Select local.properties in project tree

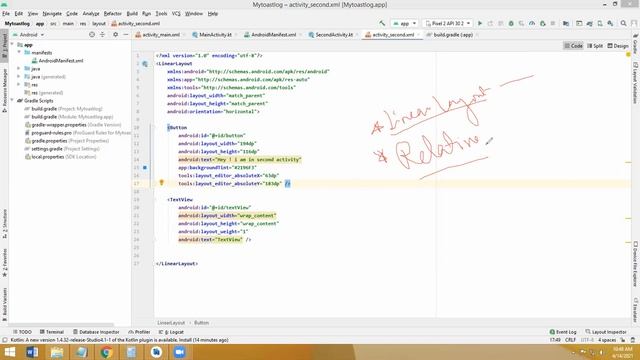pos(47,157)
